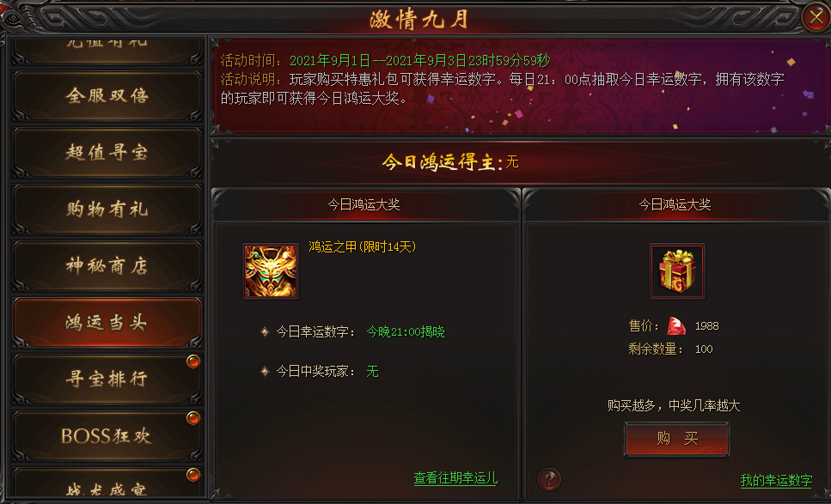Click the red gift box package icon

point(677,271)
